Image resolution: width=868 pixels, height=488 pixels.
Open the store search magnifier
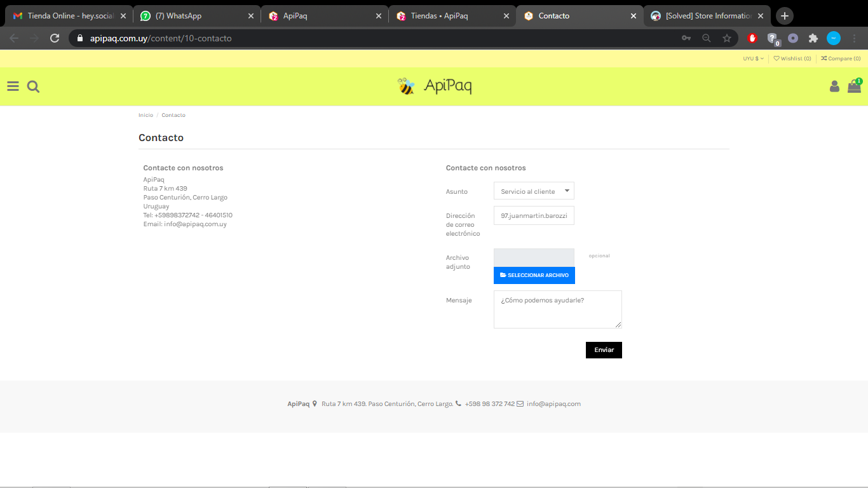(34, 86)
